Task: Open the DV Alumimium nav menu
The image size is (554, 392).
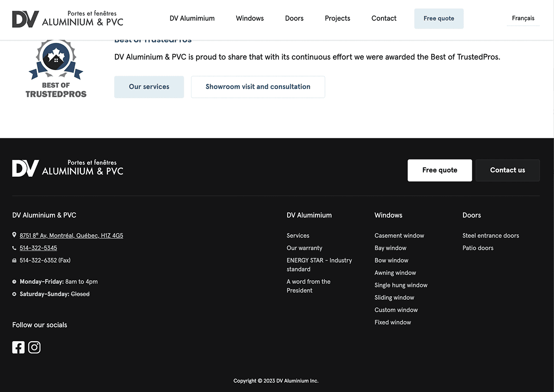Action: point(192,18)
